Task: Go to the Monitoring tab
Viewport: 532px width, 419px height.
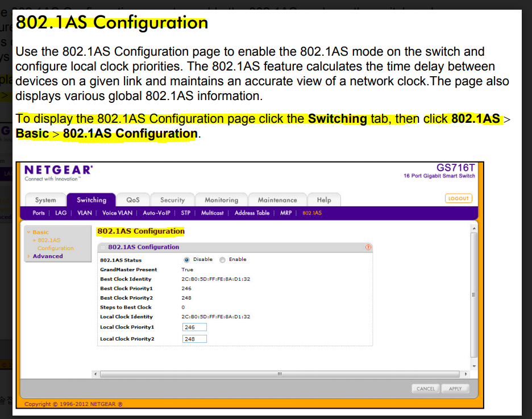Action: click(221, 200)
